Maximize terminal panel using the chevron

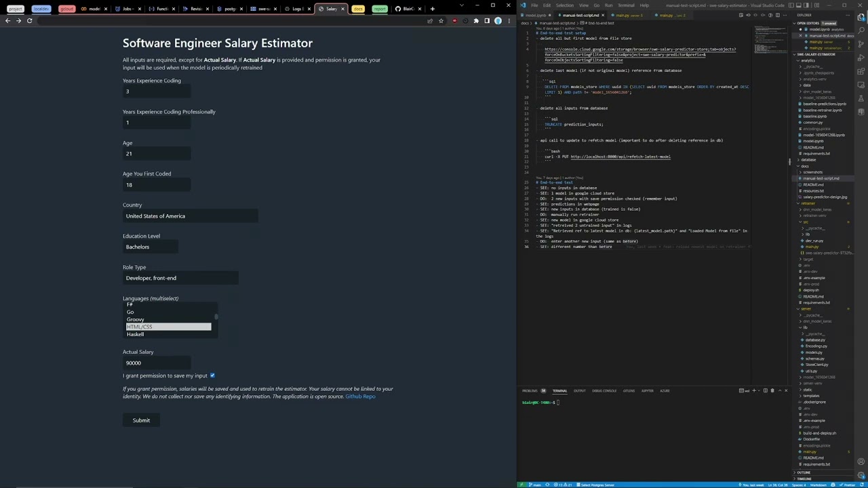(780, 390)
